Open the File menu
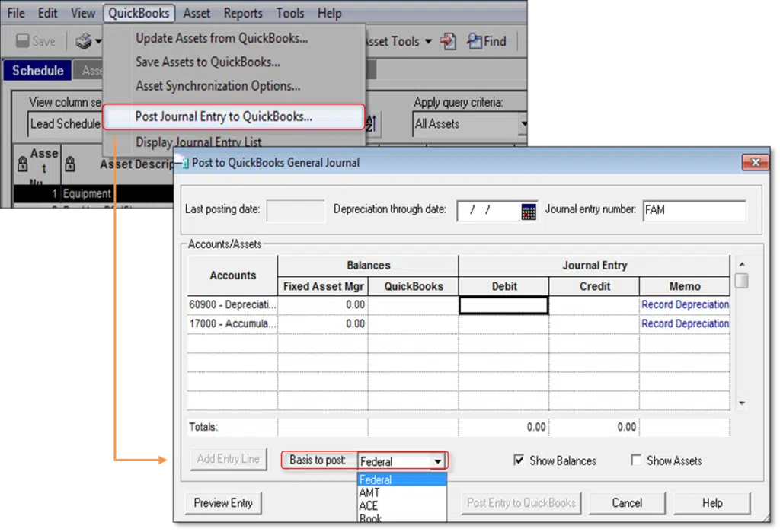The width and height of the screenshot is (780, 532). [x=16, y=13]
